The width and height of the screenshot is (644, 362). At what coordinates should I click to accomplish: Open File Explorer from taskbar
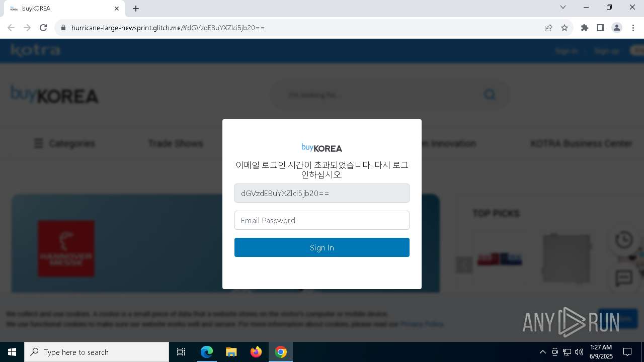[x=231, y=352]
